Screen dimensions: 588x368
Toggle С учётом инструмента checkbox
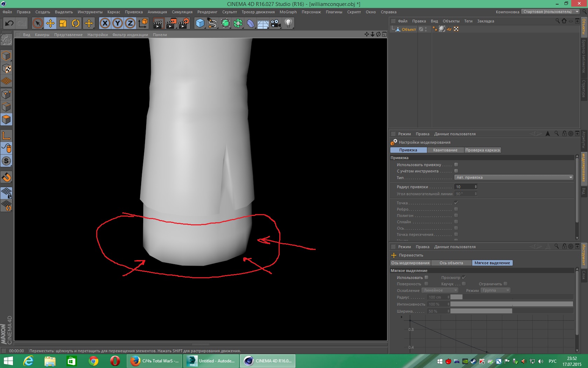(456, 171)
